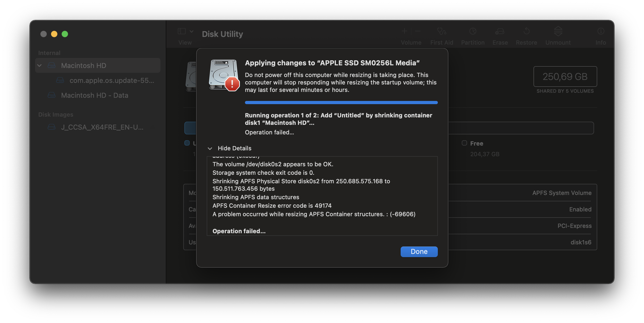
Task: Click the Unmount eject icon
Action: (x=558, y=32)
